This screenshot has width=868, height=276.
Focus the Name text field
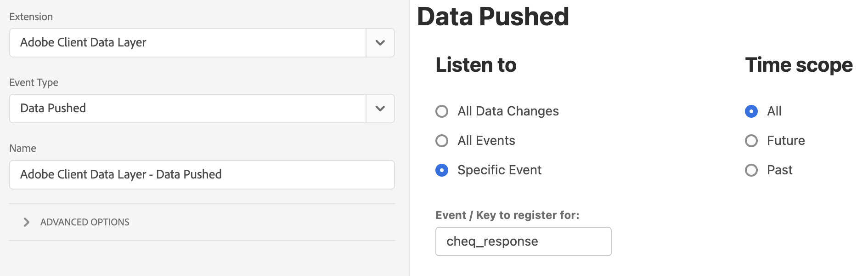point(202,175)
